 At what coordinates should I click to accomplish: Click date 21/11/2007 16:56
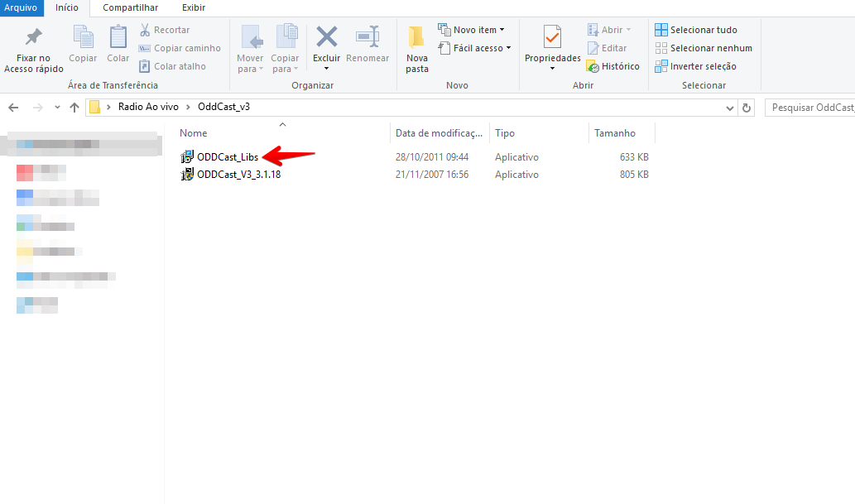(x=432, y=175)
